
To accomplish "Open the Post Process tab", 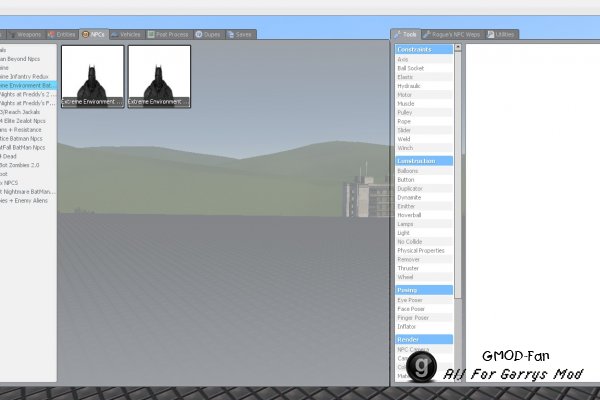I will tap(168, 34).
